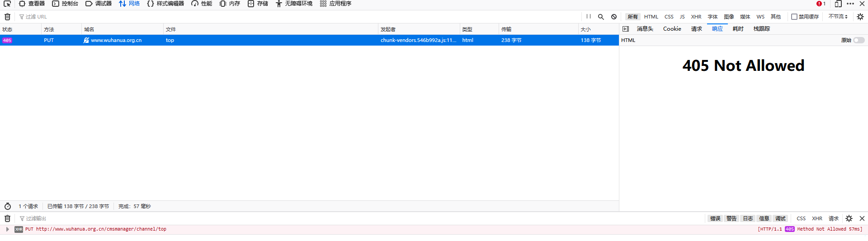Open the 调试器 debugger tab
This screenshot has height=241, width=868.
click(x=99, y=4)
